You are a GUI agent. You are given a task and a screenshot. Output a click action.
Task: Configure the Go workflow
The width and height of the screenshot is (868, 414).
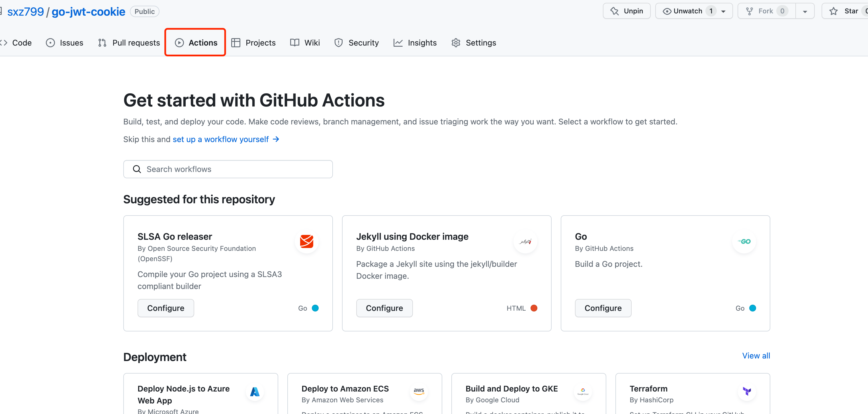click(603, 308)
